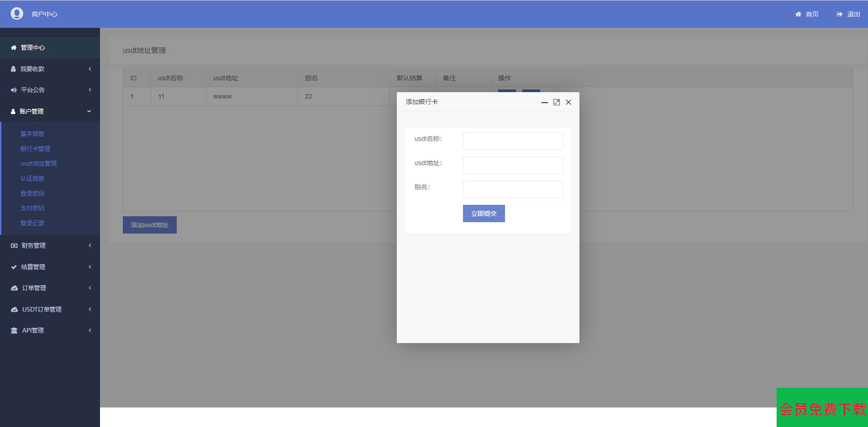Click the logout icon beside 退出
The image size is (868, 427).
pyautogui.click(x=839, y=14)
